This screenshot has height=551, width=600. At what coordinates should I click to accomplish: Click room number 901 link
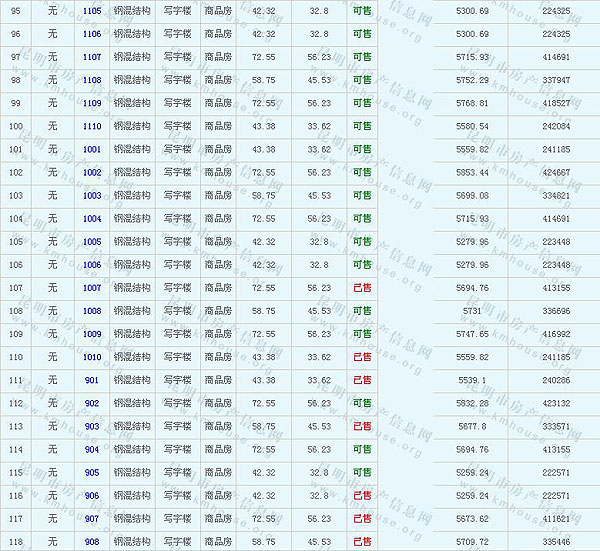(92, 380)
